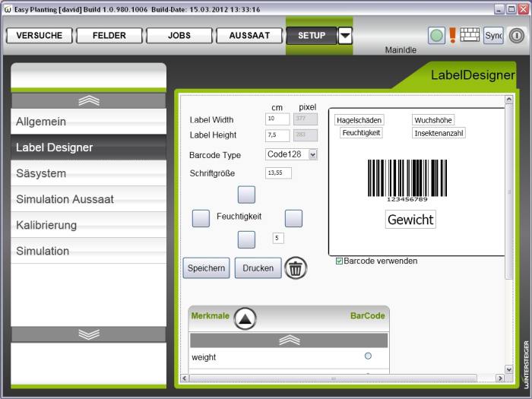Click the weight row in Merkmale list
This screenshot has width=532, height=399.
coord(289,357)
